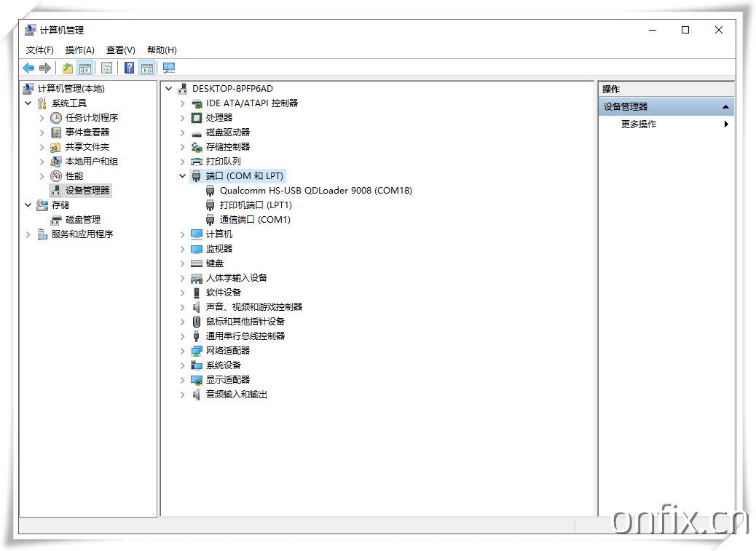Expand 通用串行总线控制器 category
Viewport: 756px width, 551px height.
[183, 336]
